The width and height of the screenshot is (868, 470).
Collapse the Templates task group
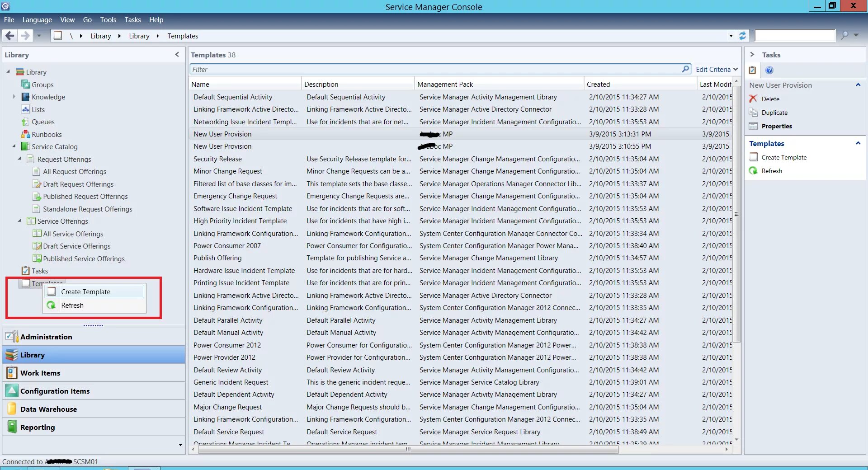[x=858, y=143]
